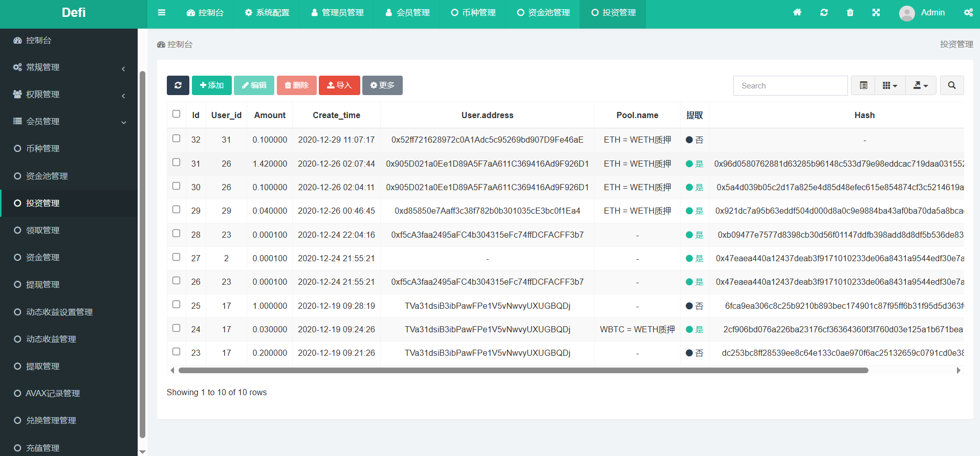Click the green 添加 button

pyautogui.click(x=212, y=85)
